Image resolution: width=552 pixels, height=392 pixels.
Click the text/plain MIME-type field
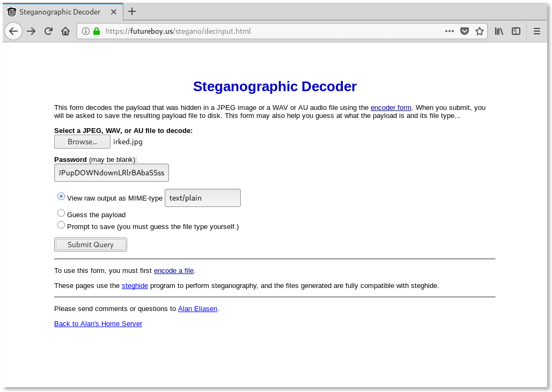click(203, 198)
